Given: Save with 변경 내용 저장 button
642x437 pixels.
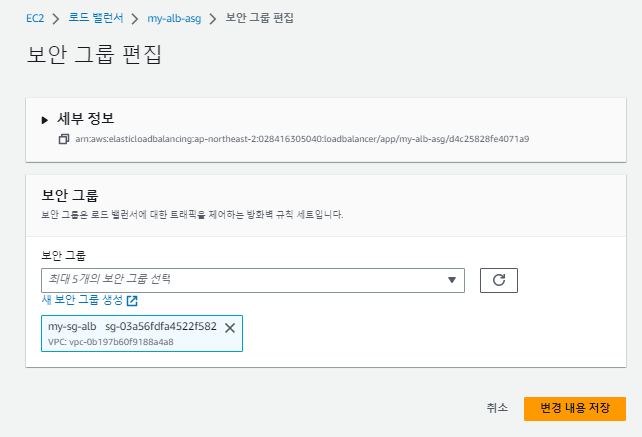Looking at the screenshot, I should pos(575,409).
